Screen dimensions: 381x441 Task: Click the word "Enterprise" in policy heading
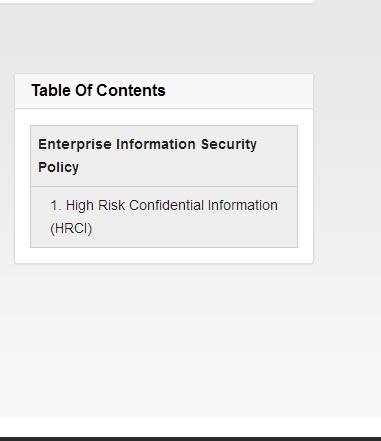pos(75,144)
